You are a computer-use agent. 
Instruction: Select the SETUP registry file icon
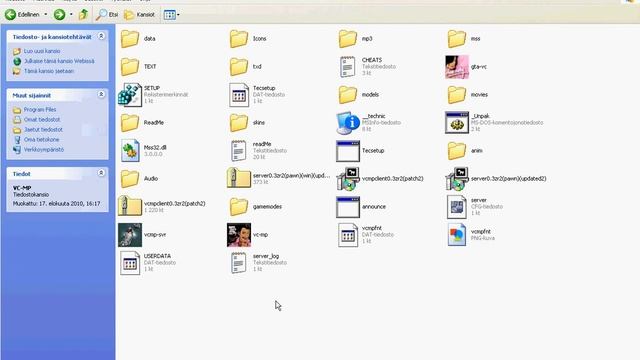pyautogui.click(x=130, y=95)
